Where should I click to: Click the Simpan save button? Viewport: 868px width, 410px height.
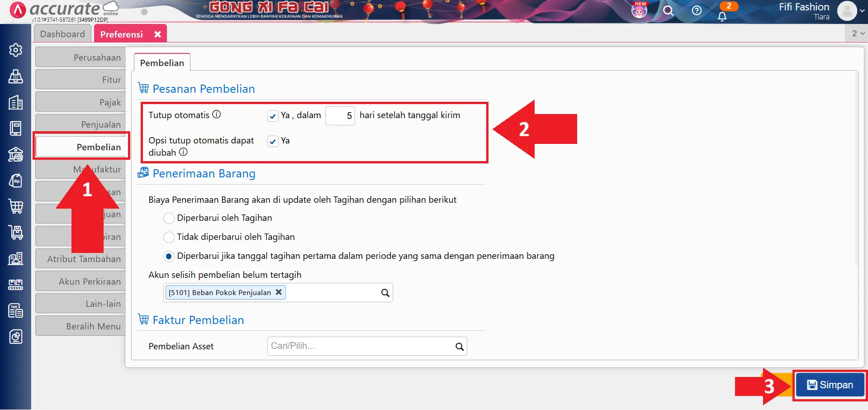coord(830,385)
